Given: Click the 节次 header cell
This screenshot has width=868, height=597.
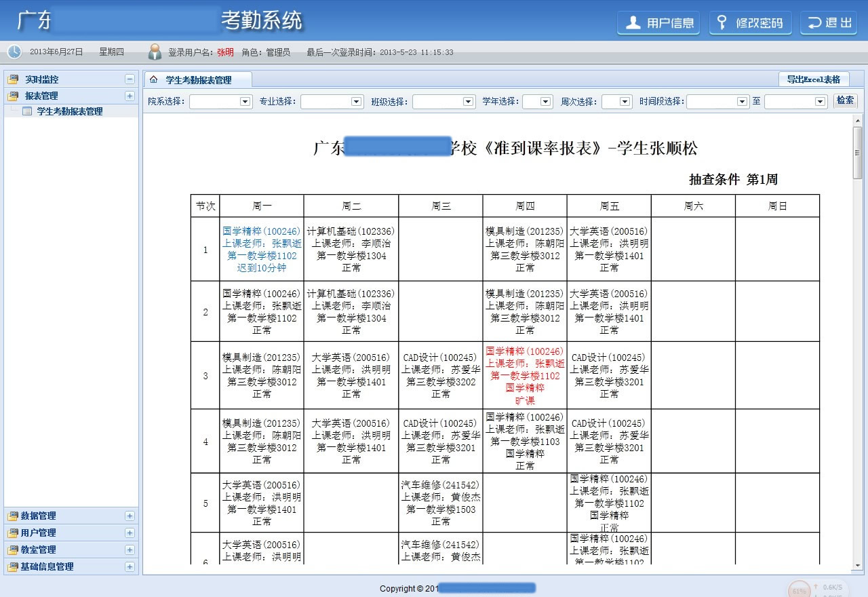Looking at the screenshot, I should tap(205, 206).
